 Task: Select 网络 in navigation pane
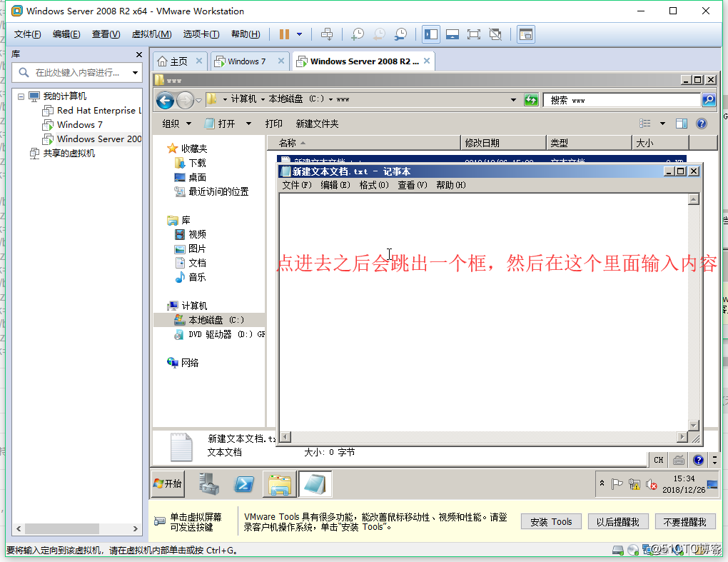(183, 363)
